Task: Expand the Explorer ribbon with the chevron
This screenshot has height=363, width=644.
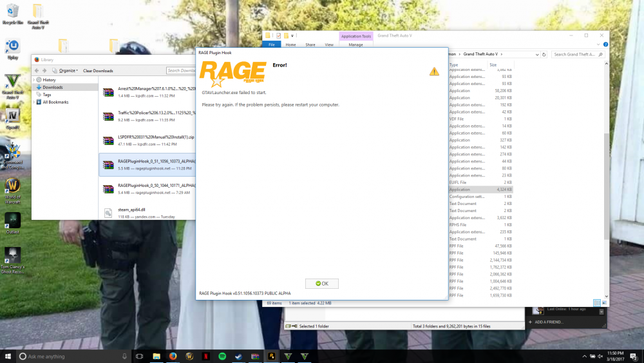Action: point(598,44)
